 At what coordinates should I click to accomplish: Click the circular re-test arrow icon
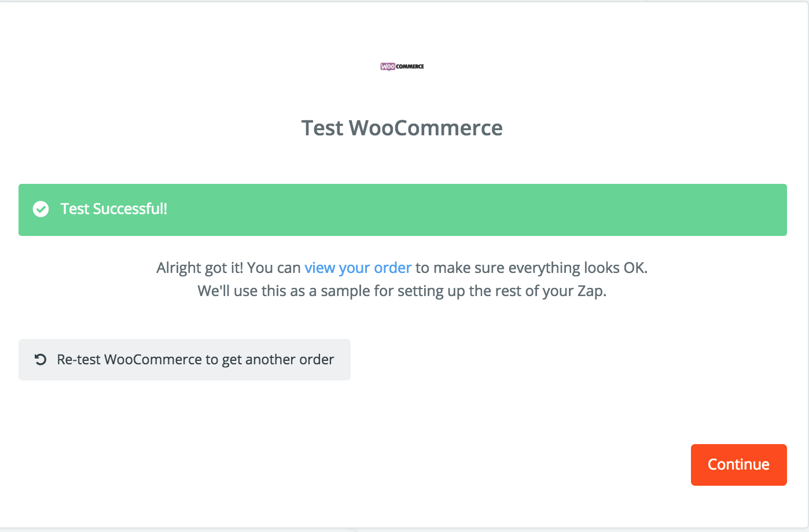tap(41, 360)
